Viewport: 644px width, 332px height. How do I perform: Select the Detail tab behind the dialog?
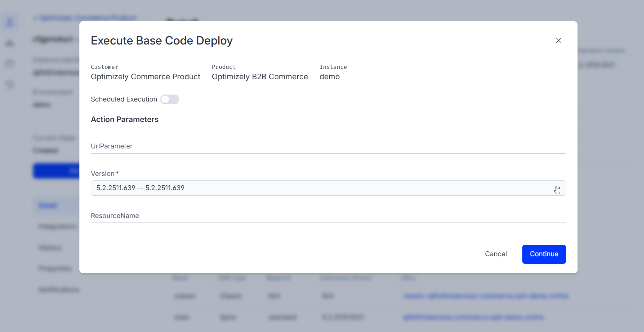point(48,205)
